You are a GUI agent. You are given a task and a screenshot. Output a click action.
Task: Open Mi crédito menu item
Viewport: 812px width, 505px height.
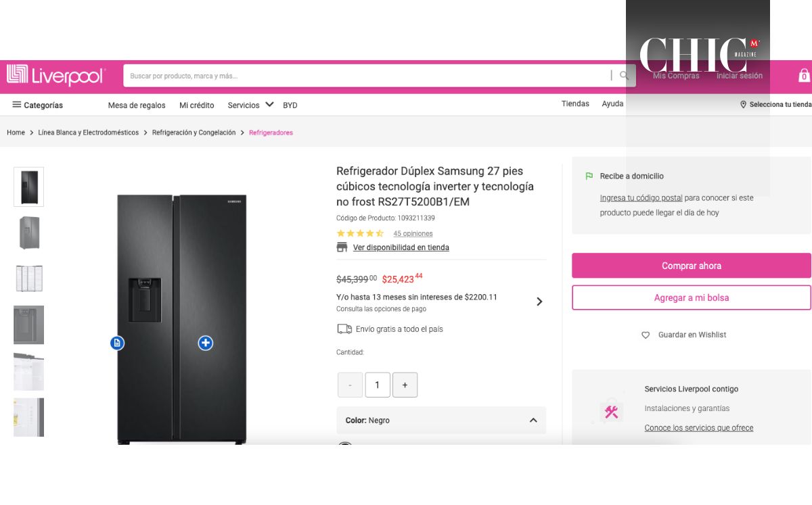click(196, 105)
